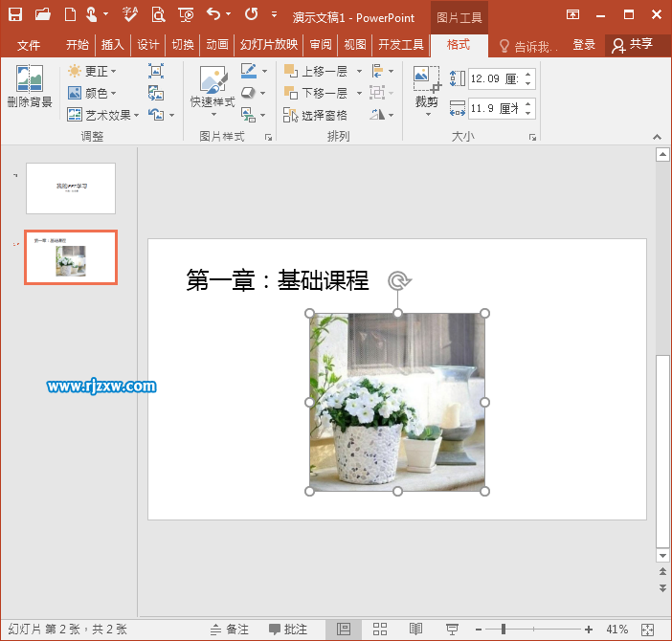Switch to the Review (审阅) tab
Image resolution: width=672 pixels, height=641 pixels.
pos(321,45)
